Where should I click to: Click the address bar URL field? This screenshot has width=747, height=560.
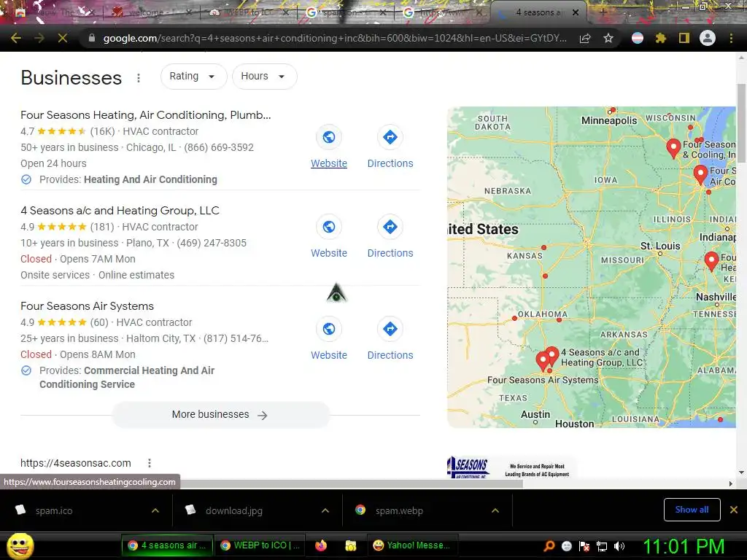(334, 38)
